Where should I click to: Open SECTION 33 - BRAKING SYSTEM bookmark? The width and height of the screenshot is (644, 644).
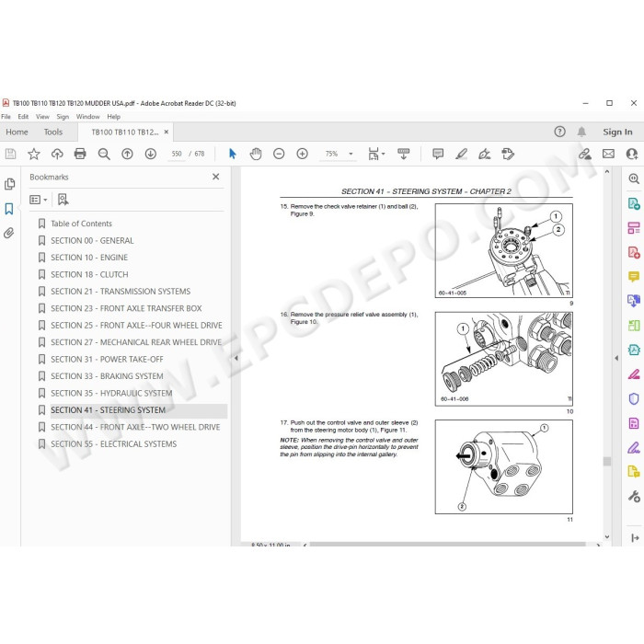click(x=107, y=376)
